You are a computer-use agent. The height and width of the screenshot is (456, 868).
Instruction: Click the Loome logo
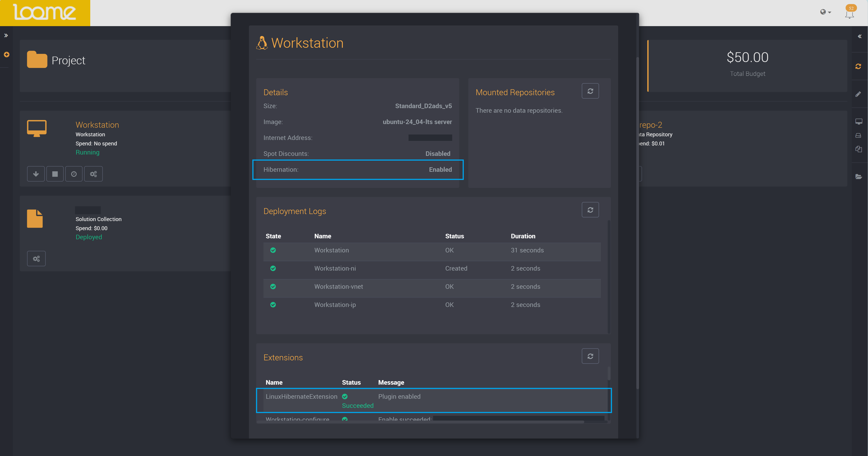(45, 12)
